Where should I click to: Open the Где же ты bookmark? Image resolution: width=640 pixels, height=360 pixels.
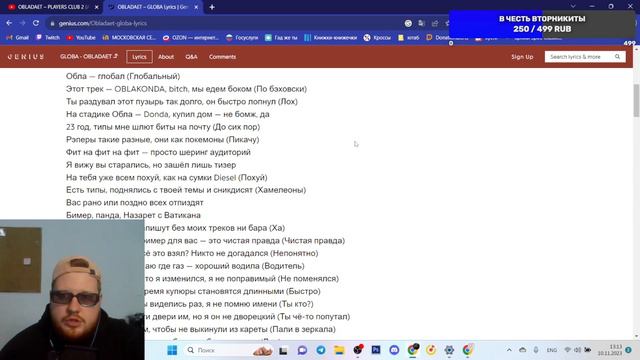point(281,38)
